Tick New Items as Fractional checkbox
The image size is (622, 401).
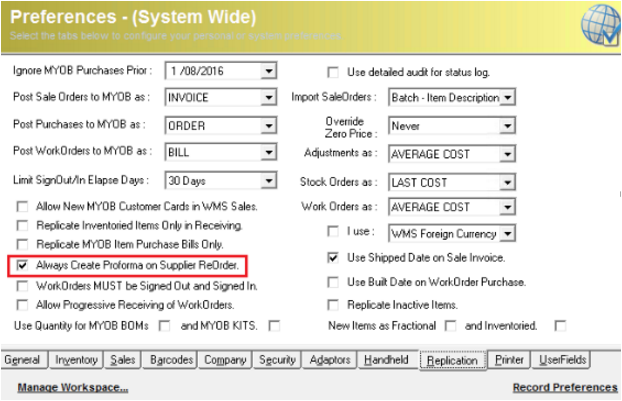coord(450,326)
